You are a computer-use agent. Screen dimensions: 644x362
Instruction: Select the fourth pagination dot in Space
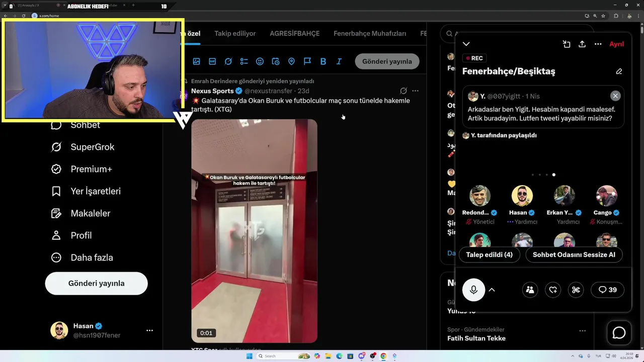point(554,175)
